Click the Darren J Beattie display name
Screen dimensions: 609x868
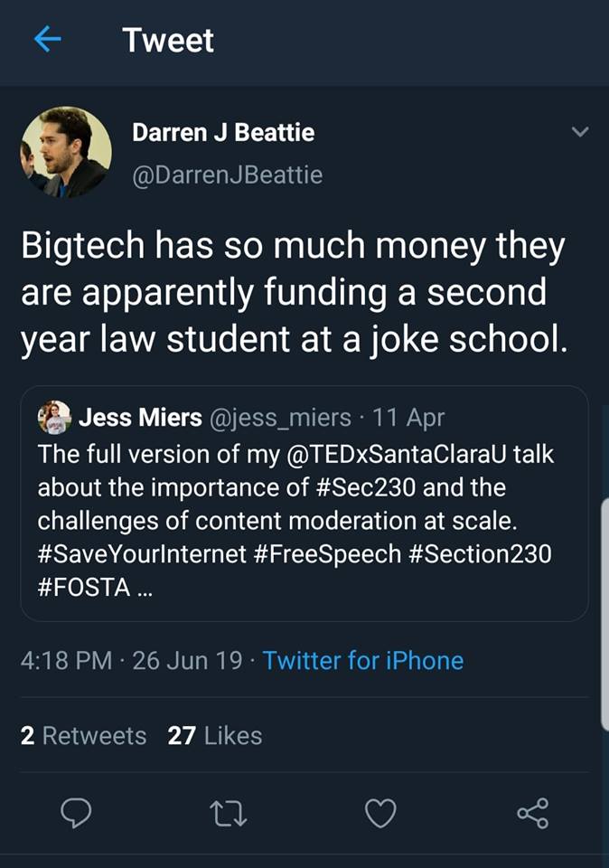pyautogui.click(x=223, y=133)
